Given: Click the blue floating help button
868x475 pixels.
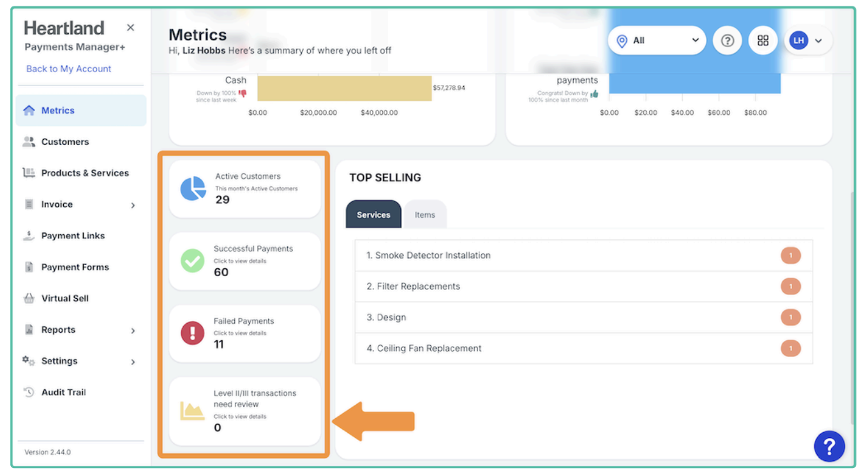Looking at the screenshot, I should (829, 446).
